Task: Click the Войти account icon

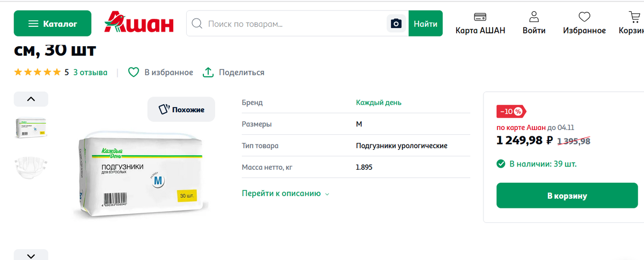Action: click(534, 24)
